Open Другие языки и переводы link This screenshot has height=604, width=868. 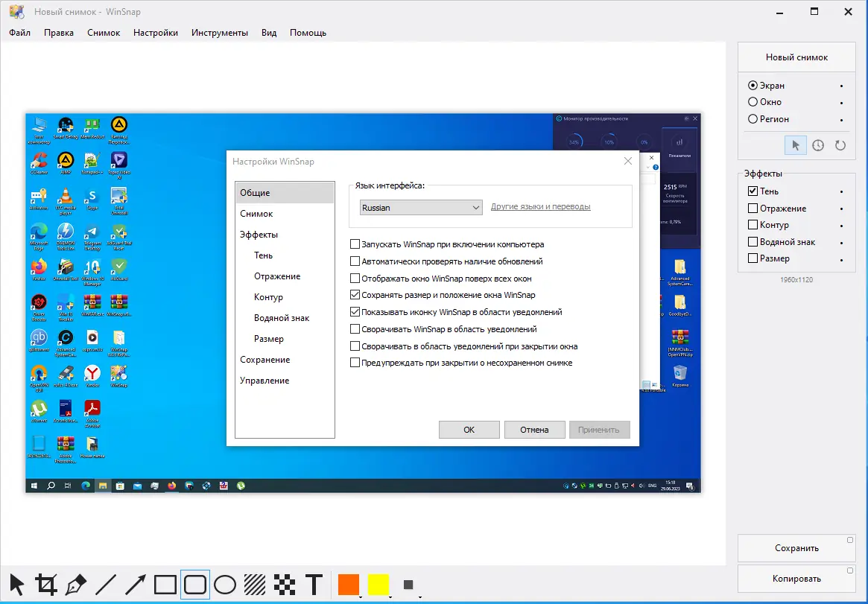coord(540,206)
